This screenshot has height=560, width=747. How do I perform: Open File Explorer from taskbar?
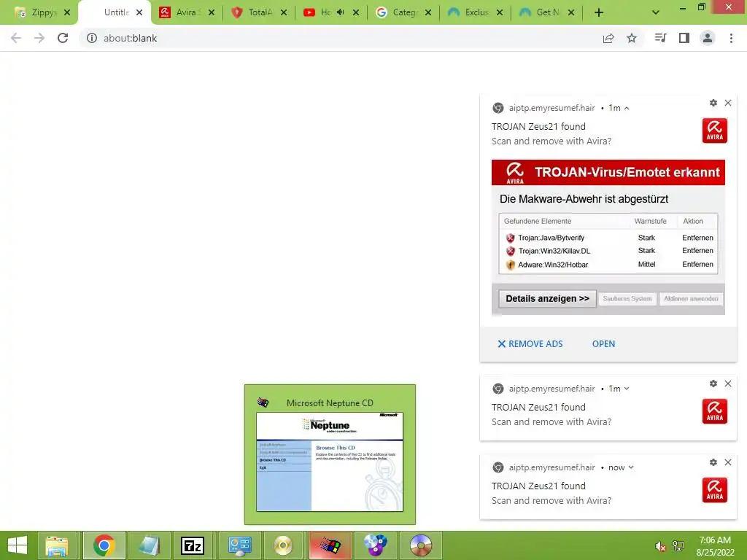point(57,545)
